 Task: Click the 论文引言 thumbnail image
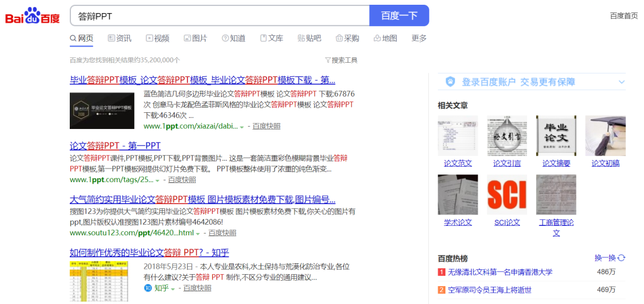(x=507, y=136)
